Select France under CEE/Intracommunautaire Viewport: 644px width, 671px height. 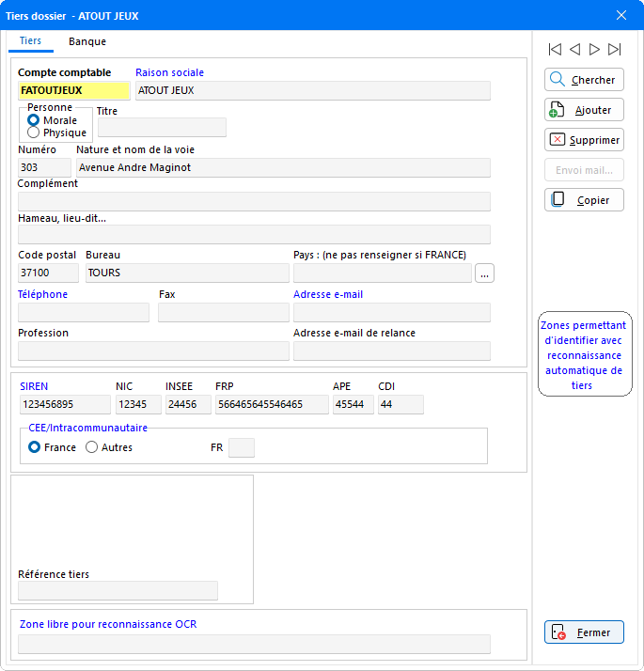tap(35, 447)
